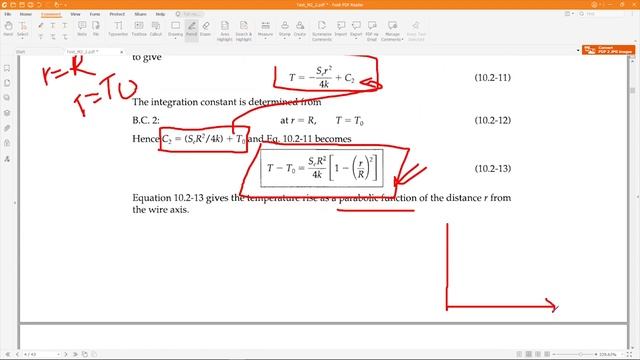The image size is (640, 360).
Task: Open the bookmarks panel in sidebar
Action: click(7, 68)
